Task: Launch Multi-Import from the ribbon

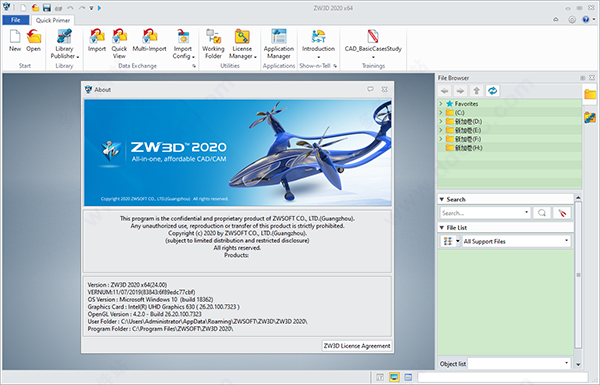Action: (149, 41)
